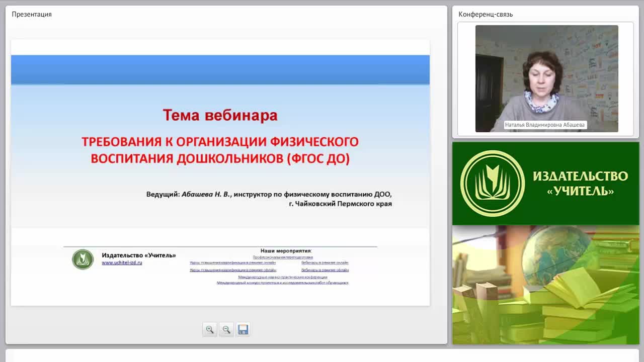Click the г. Чайковский Пермского края text
Viewport: 644px width, 362px height.
coord(341,204)
